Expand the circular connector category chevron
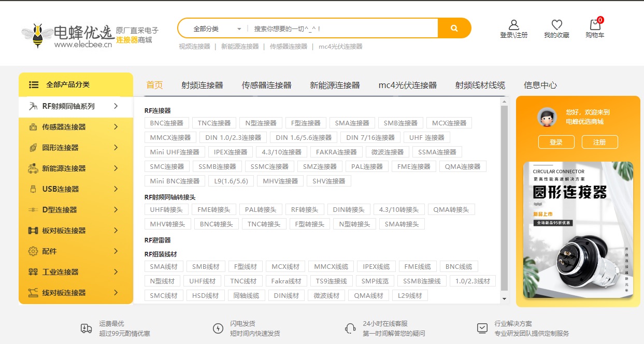This screenshot has height=344, width=644. [116, 148]
